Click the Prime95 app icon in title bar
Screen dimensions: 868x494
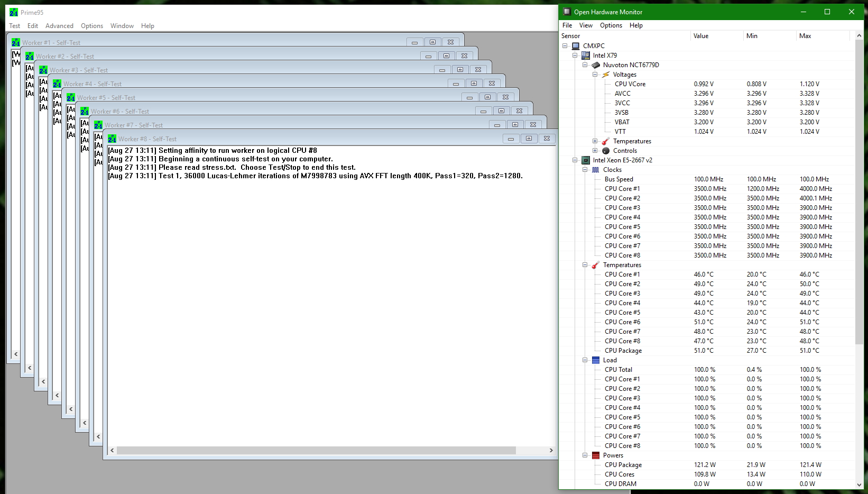click(14, 12)
